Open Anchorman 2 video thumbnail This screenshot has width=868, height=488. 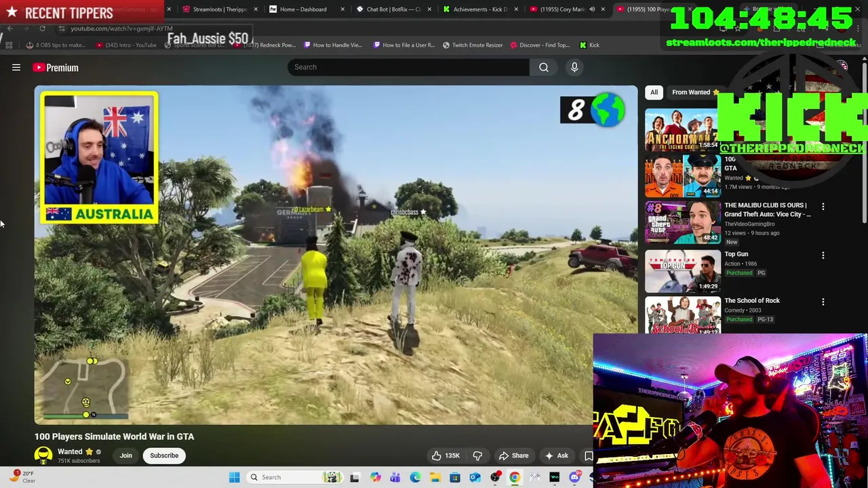point(682,129)
